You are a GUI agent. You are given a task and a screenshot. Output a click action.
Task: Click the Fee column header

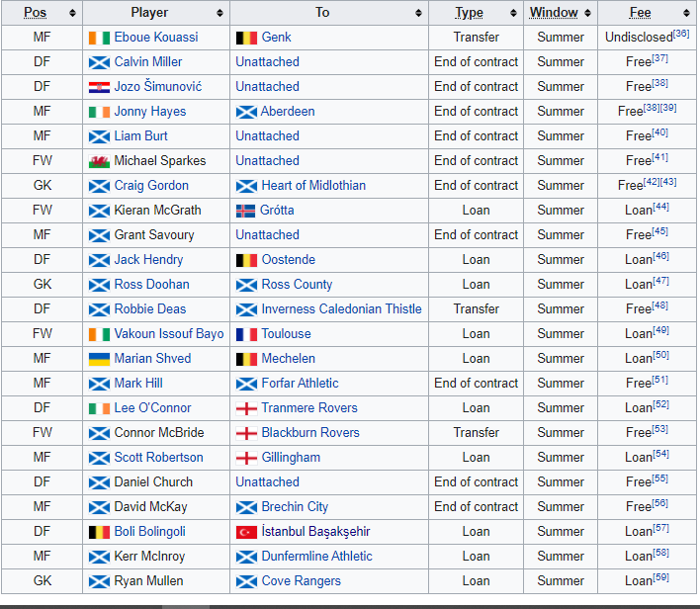click(647, 13)
